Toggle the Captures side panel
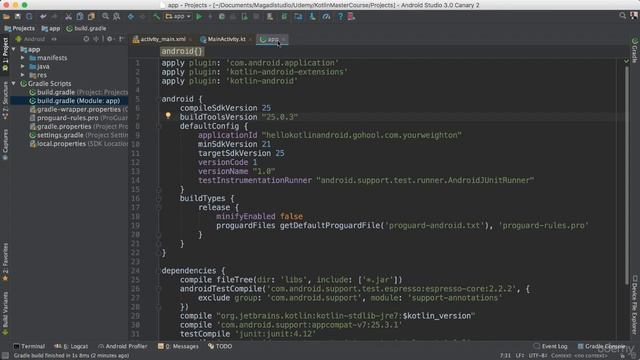The width and height of the screenshot is (640, 360). [x=5, y=144]
